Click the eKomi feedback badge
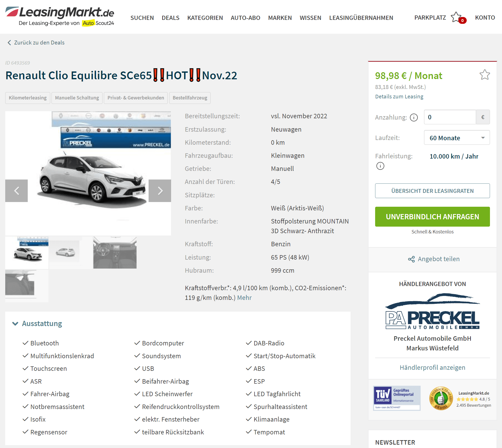This screenshot has width=502, height=448. pyautogui.click(x=441, y=398)
